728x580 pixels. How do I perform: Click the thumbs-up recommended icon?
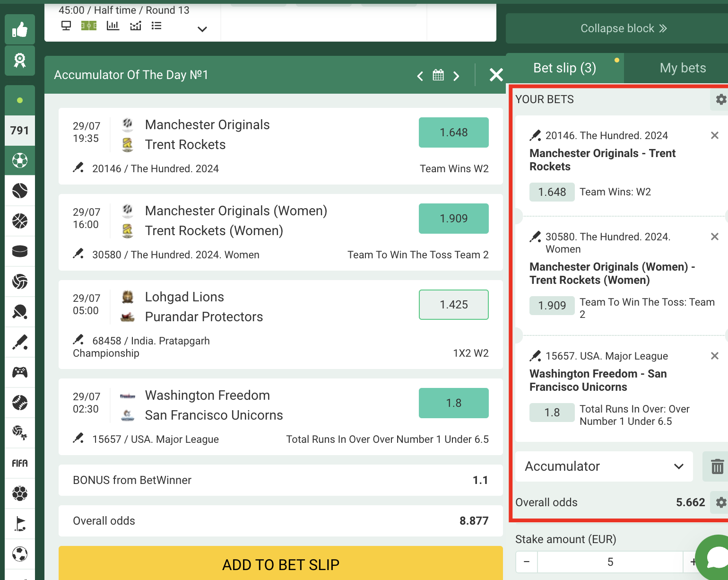pyautogui.click(x=20, y=30)
